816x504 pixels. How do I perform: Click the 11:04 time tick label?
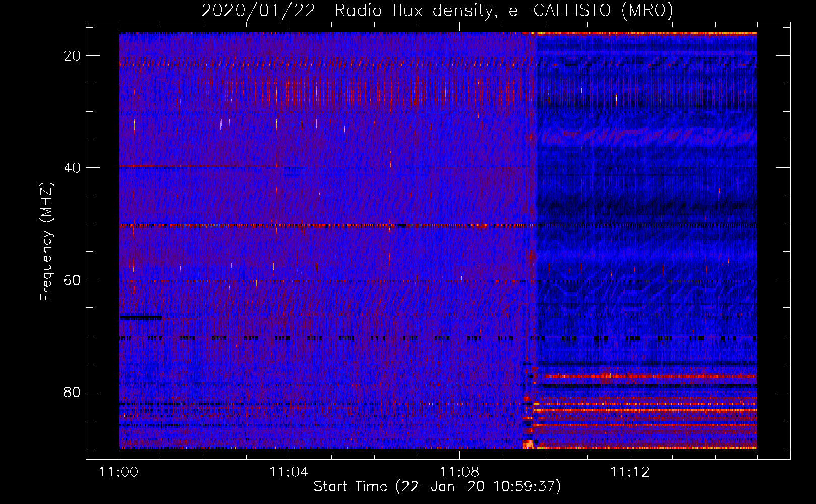(288, 472)
